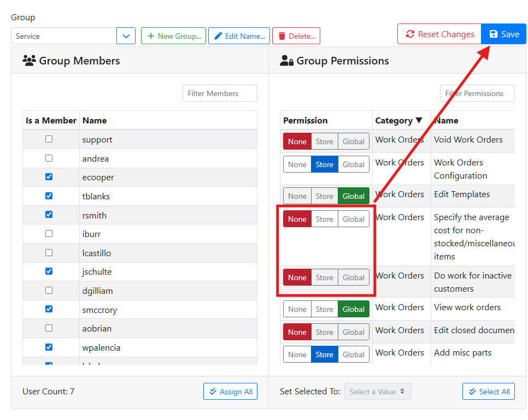Click the Delete trash button
The height and width of the screenshot is (420, 528).
(296, 36)
